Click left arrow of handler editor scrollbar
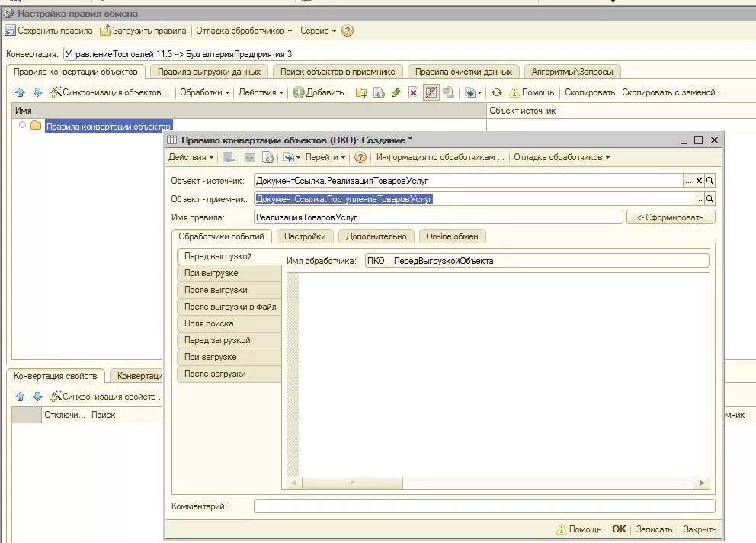 pyautogui.click(x=293, y=484)
